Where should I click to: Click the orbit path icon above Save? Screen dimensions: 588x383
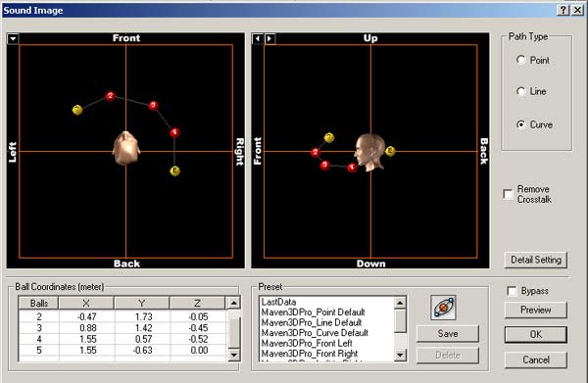[443, 308]
